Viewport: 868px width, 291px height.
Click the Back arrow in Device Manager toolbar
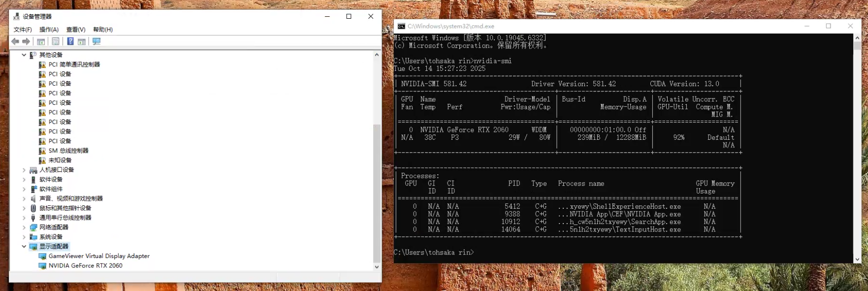(x=15, y=42)
